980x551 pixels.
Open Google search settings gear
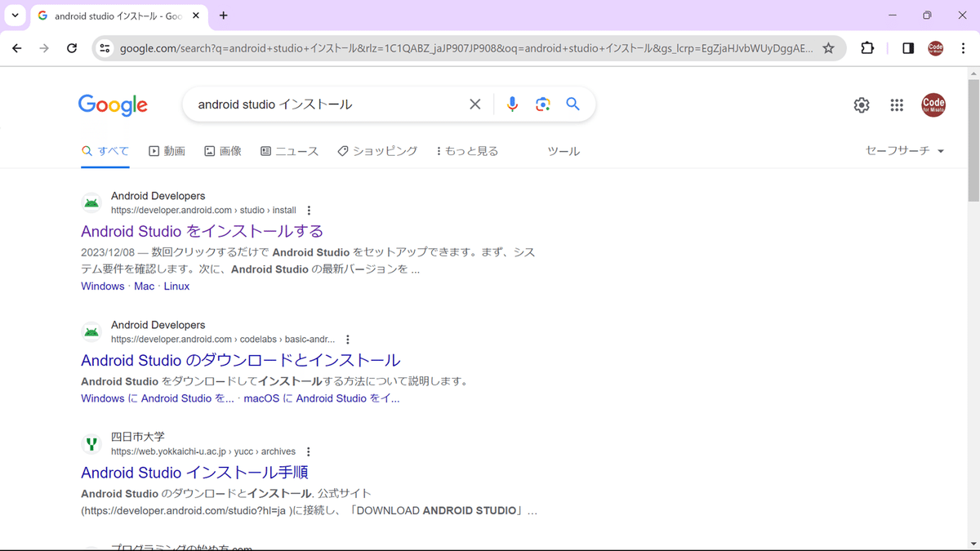tap(862, 104)
